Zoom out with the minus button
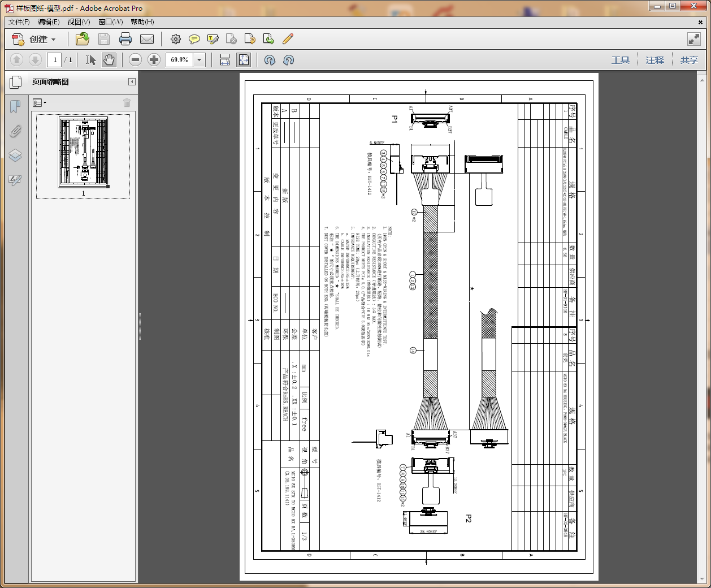This screenshot has width=711, height=588. pyautogui.click(x=135, y=60)
